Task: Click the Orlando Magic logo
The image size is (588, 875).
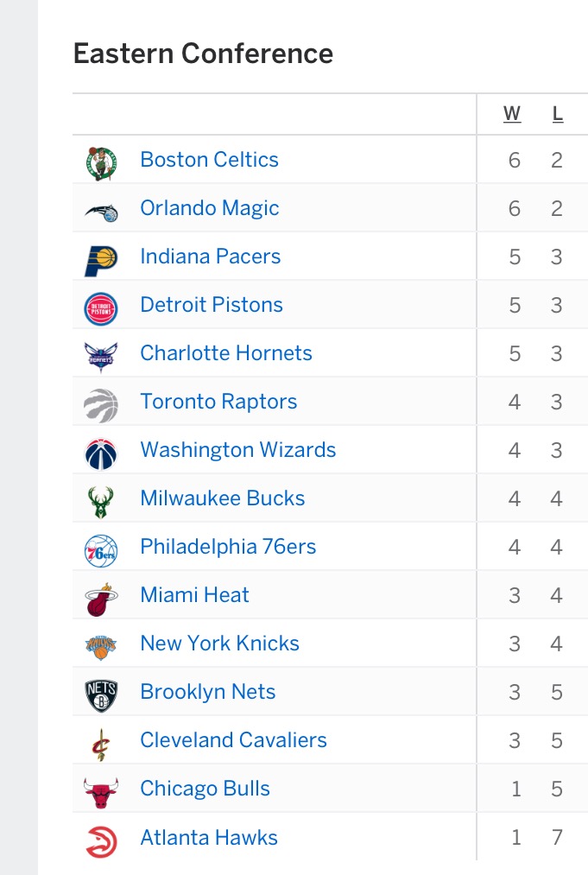Action: [x=101, y=212]
